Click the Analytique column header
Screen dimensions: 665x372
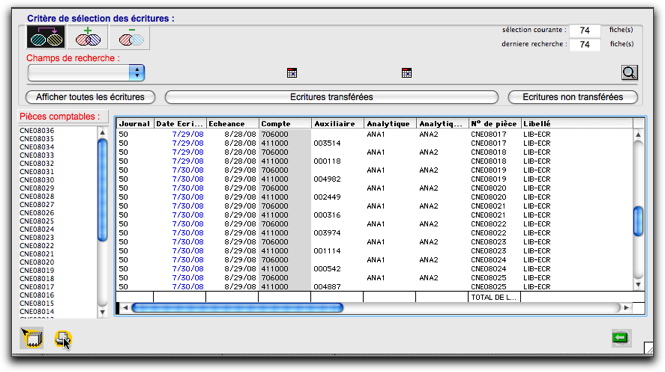tap(390, 123)
